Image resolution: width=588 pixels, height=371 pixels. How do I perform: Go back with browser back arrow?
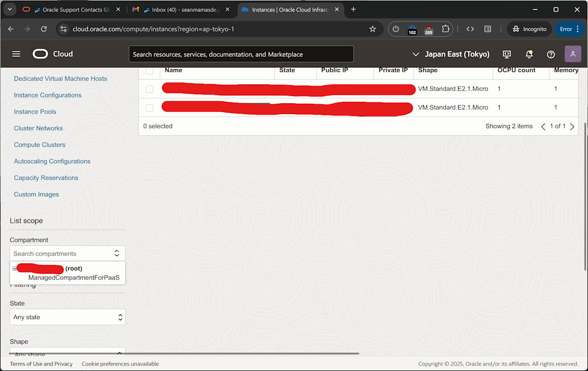click(11, 29)
